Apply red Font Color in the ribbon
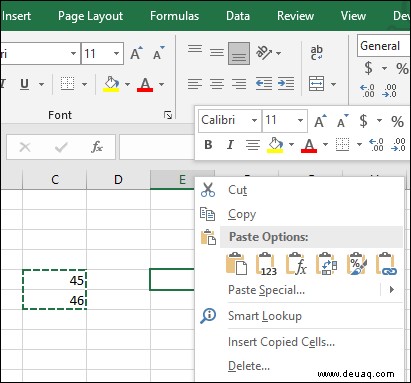The width and height of the screenshot is (411, 383). click(x=145, y=84)
